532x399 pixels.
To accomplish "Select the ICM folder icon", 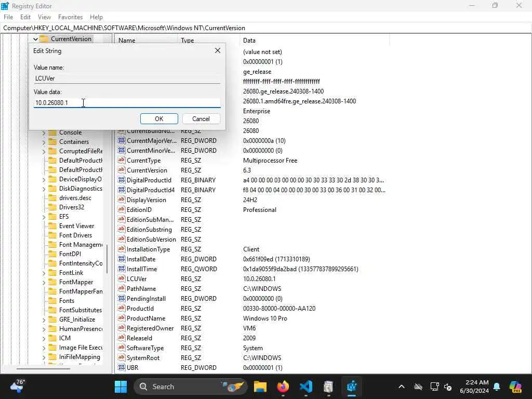I will tap(52, 338).
